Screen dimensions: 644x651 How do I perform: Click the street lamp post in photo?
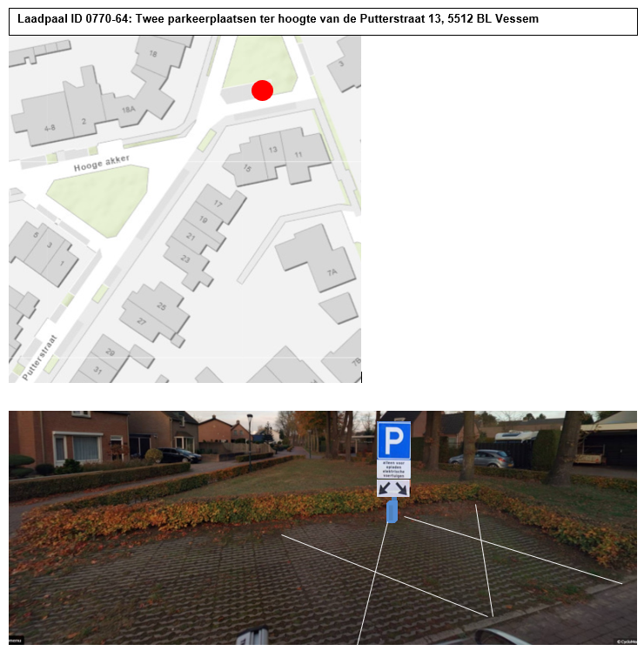[x=250, y=442]
